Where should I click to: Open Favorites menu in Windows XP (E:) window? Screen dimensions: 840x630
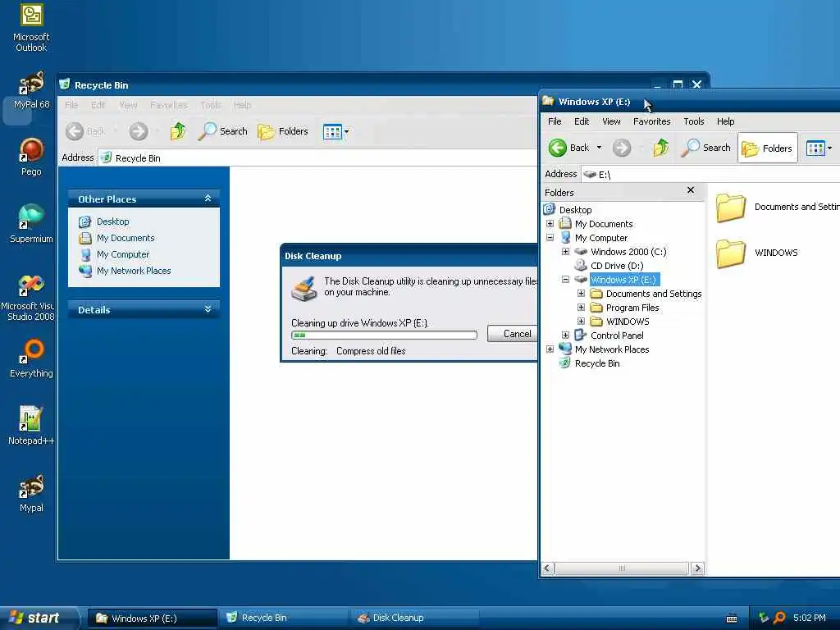click(x=651, y=121)
